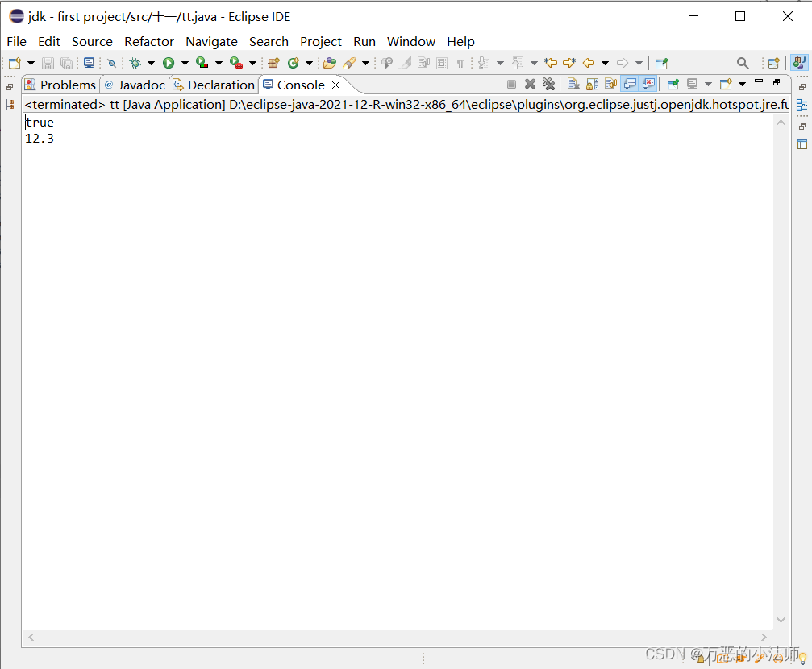This screenshot has width=812, height=669.
Task: Minimize the Console view panel
Action: [759, 81]
